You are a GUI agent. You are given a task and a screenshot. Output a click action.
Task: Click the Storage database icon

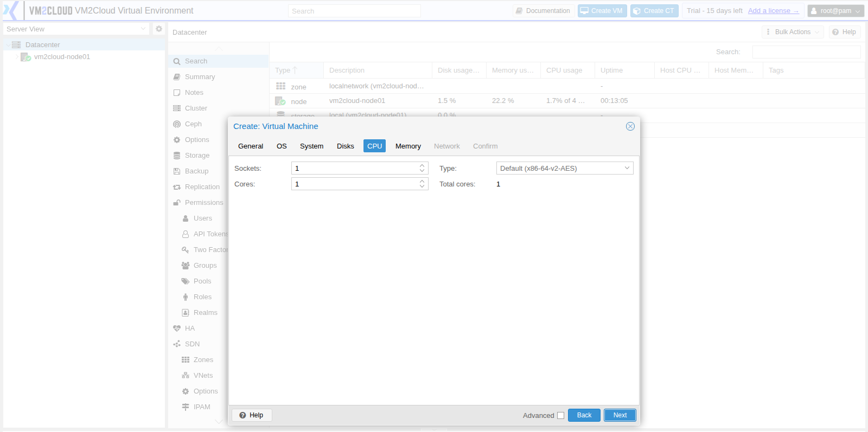tap(177, 156)
